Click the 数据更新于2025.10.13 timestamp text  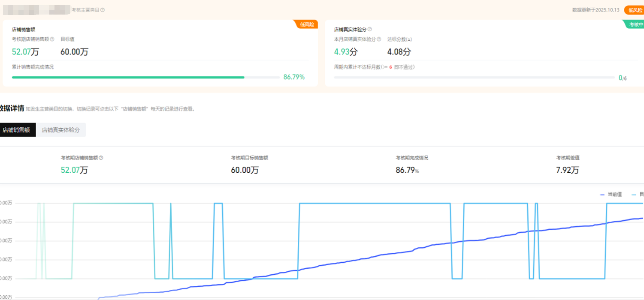(x=596, y=10)
